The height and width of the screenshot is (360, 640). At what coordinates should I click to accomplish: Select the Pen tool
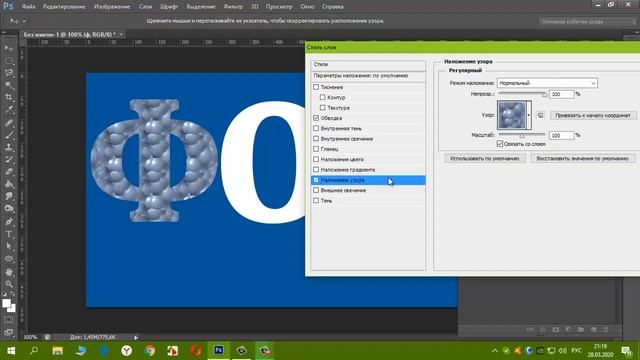(x=9, y=222)
